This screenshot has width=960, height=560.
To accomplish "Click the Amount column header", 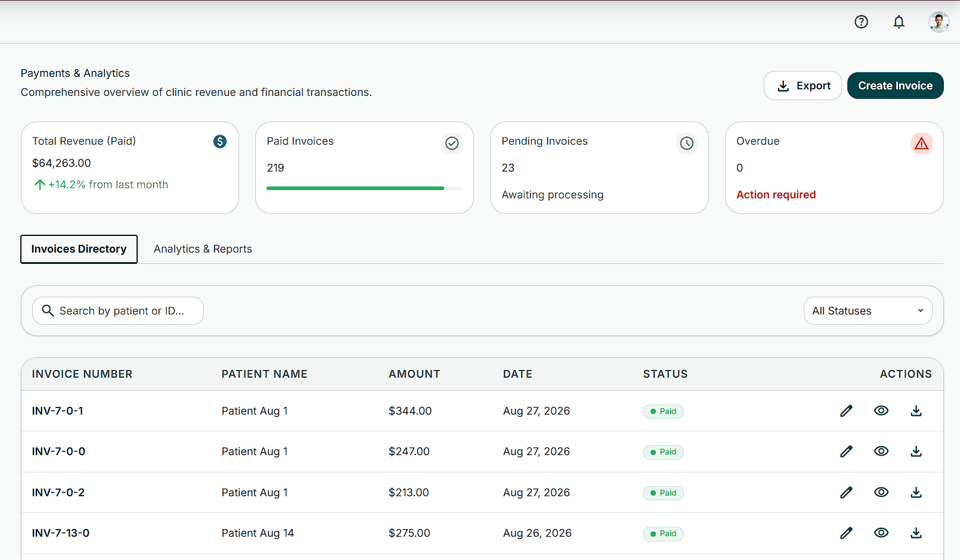I will point(414,374).
